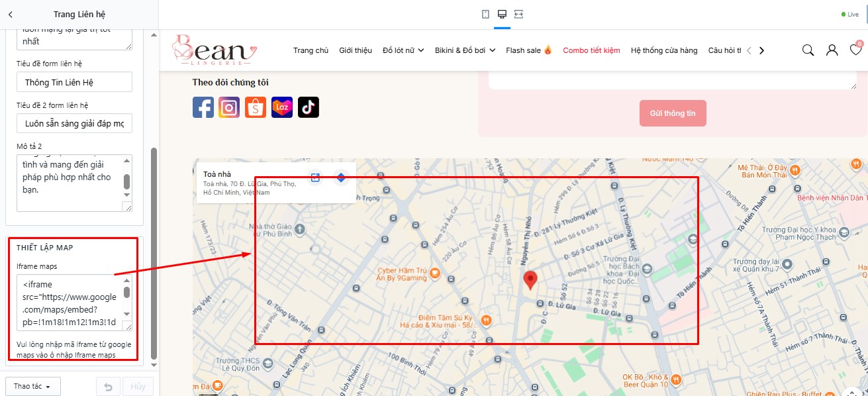Open Giới thiệu menu item

(x=356, y=50)
